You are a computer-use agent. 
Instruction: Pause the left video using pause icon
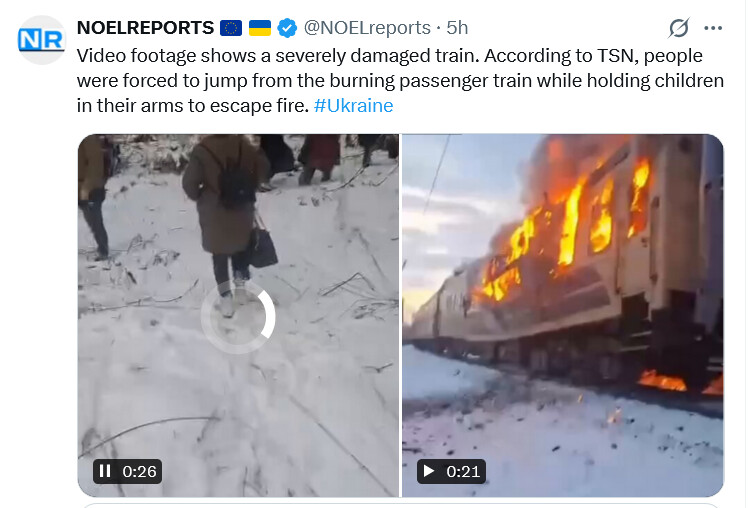[105, 471]
